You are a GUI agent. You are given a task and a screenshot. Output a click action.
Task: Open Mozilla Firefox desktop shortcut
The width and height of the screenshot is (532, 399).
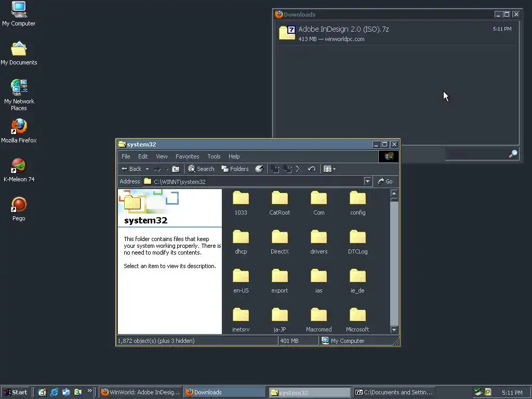pos(19,130)
